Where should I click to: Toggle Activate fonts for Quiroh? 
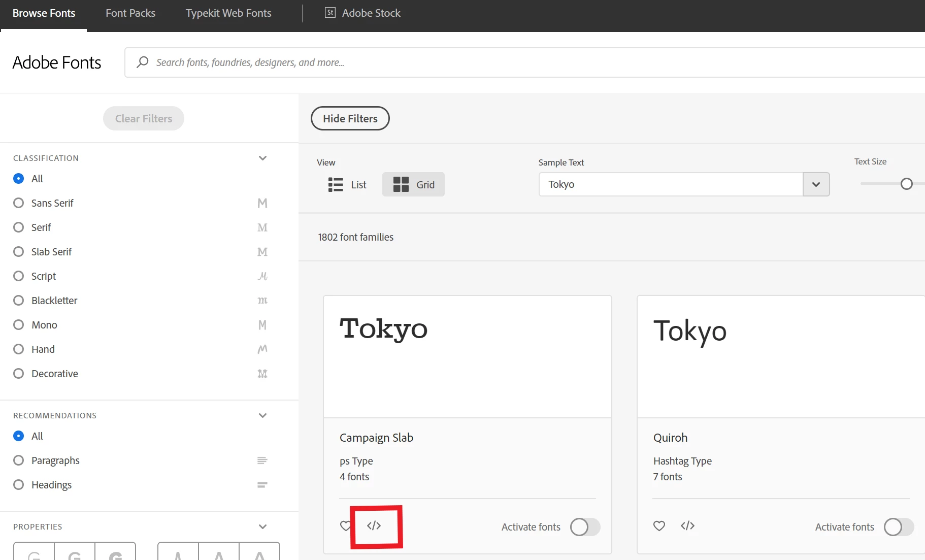(x=899, y=527)
